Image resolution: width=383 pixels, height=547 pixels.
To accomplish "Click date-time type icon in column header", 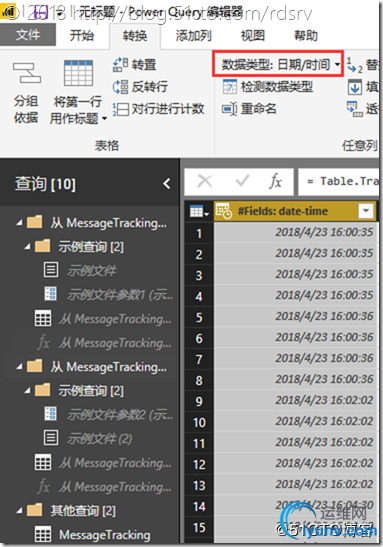I will tap(224, 211).
